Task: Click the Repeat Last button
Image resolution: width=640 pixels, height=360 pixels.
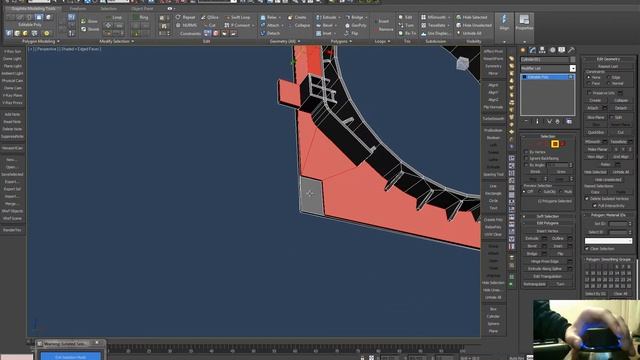Action: click(x=608, y=66)
